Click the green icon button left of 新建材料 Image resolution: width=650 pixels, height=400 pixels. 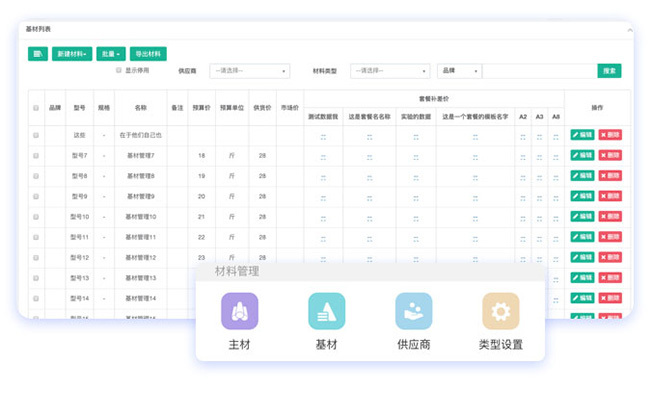click(x=37, y=54)
